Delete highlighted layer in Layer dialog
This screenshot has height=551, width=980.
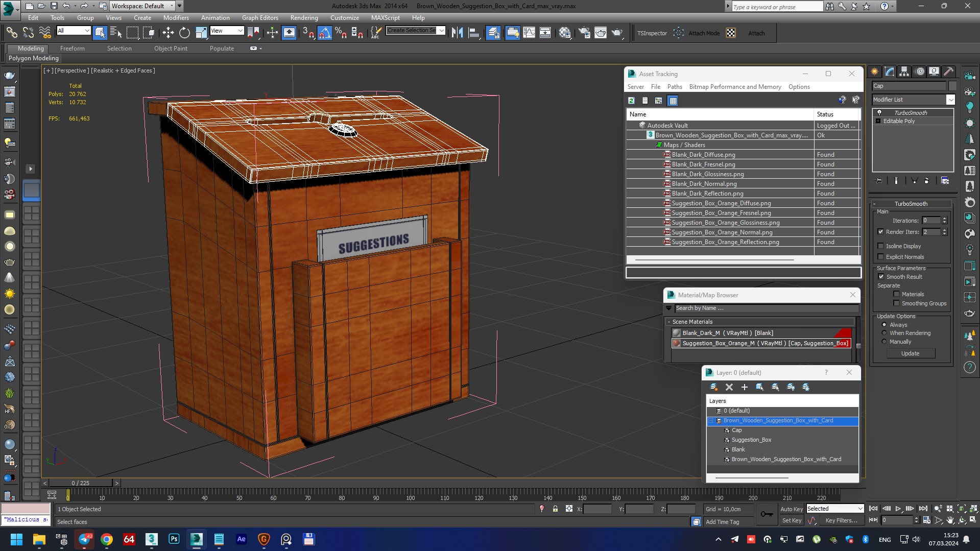[x=729, y=387]
